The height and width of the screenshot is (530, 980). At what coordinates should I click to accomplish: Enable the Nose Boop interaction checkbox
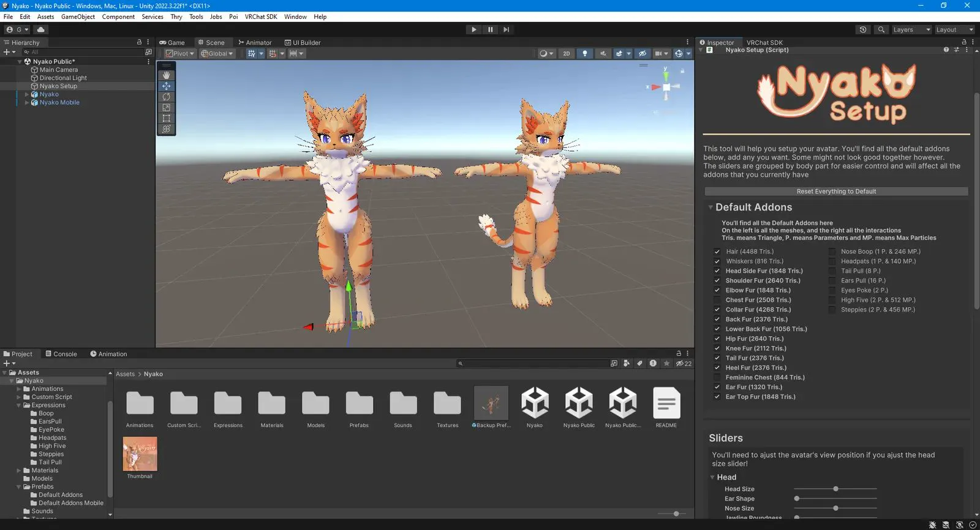coord(832,252)
